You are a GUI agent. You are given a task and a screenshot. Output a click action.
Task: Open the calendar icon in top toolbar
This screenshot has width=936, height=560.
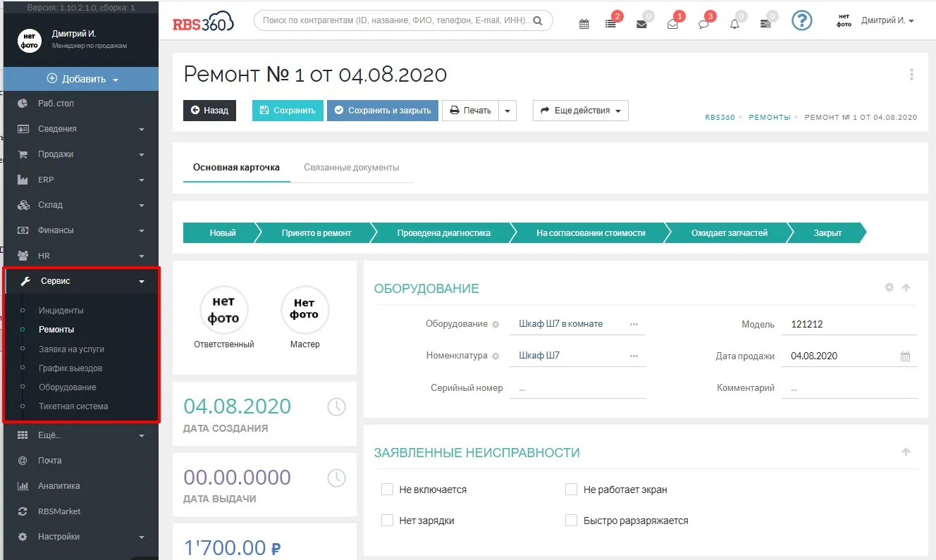[584, 24]
